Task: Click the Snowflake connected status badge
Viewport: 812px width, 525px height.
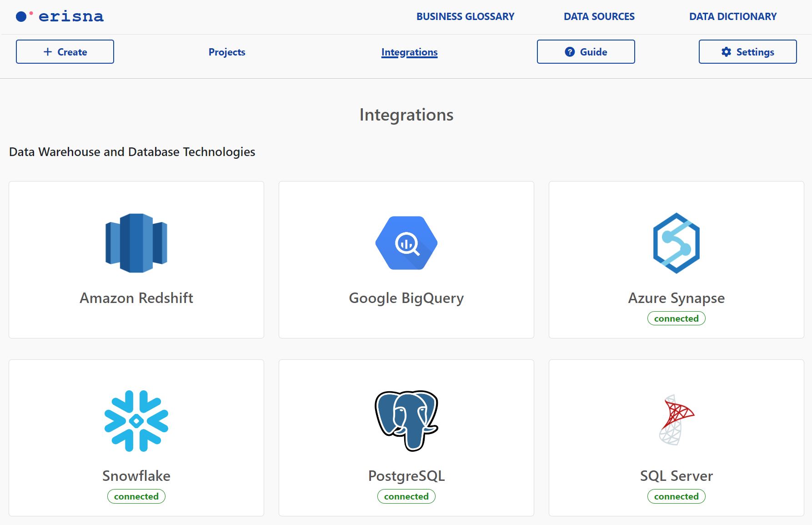Action: pos(136,496)
